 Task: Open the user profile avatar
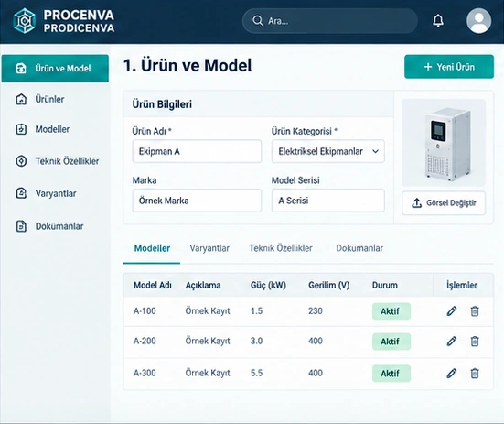[478, 21]
